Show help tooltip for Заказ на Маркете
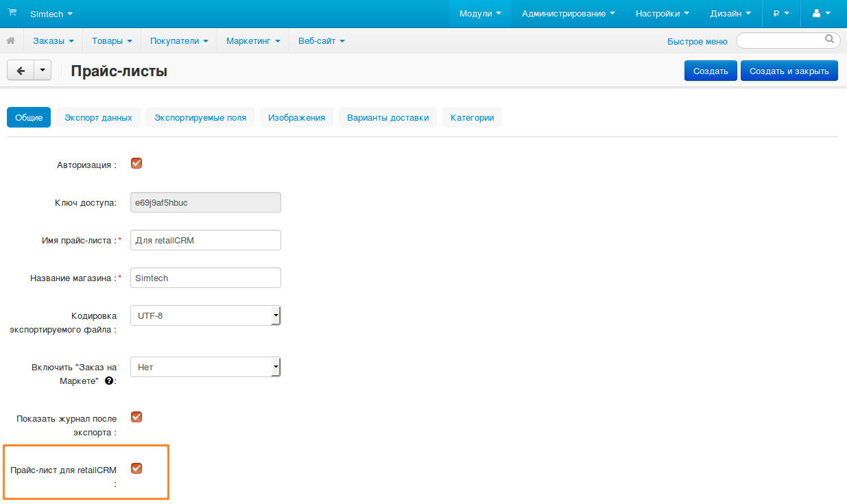 click(x=109, y=381)
